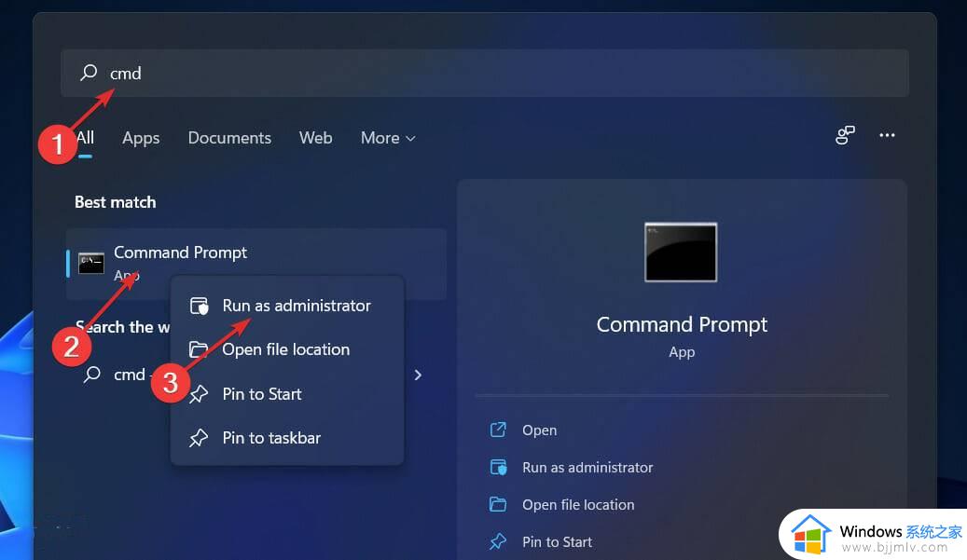Screen dimensions: 967x560
Task: Click the folder icon for Open file location in context menu
Action: pos(199,349)
